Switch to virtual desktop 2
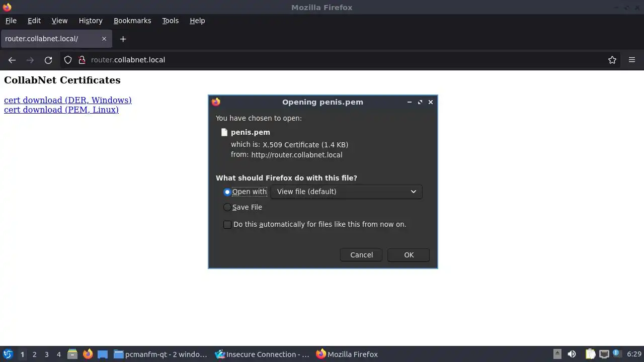Viewport: 644px width, 362px height. [x=34, y=354]
